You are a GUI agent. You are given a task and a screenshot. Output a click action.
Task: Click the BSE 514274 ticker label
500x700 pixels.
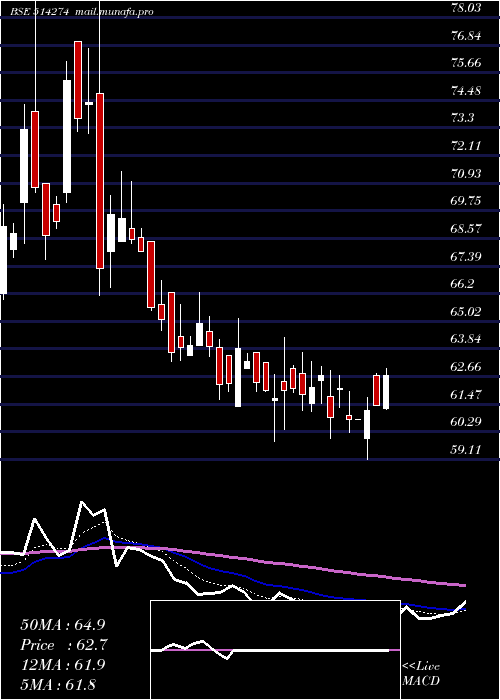(39, 12)
